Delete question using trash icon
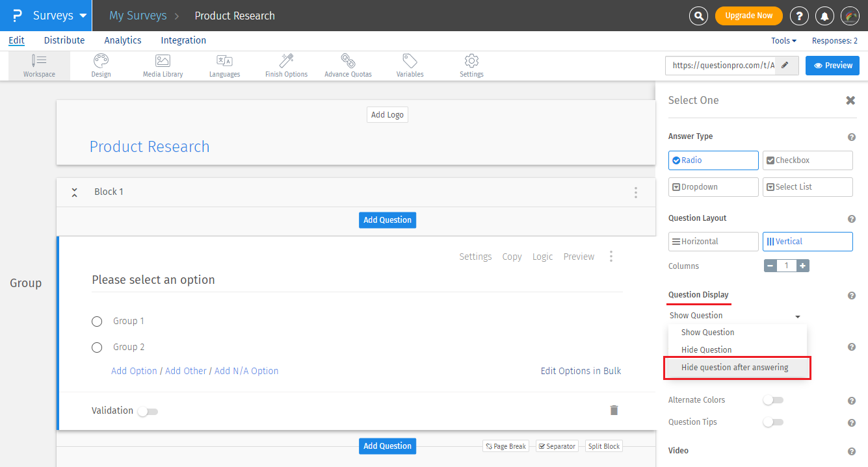The image size is (868, 467). [x=614, y=410]
